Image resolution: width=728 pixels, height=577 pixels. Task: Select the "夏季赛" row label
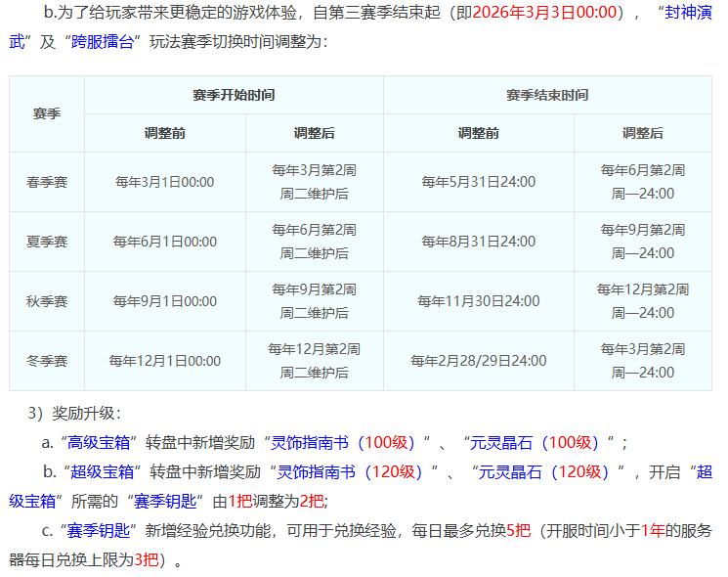tap(47, 242)
